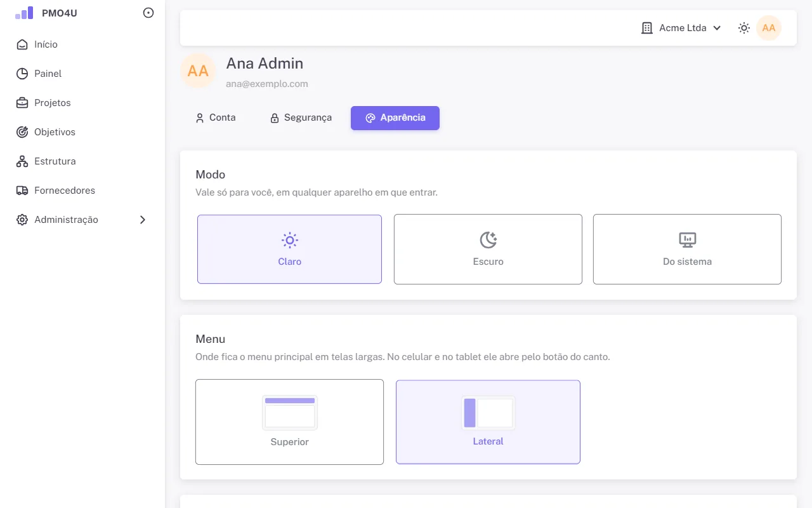Click the ana@exemplo.com email text

[267, 84]
